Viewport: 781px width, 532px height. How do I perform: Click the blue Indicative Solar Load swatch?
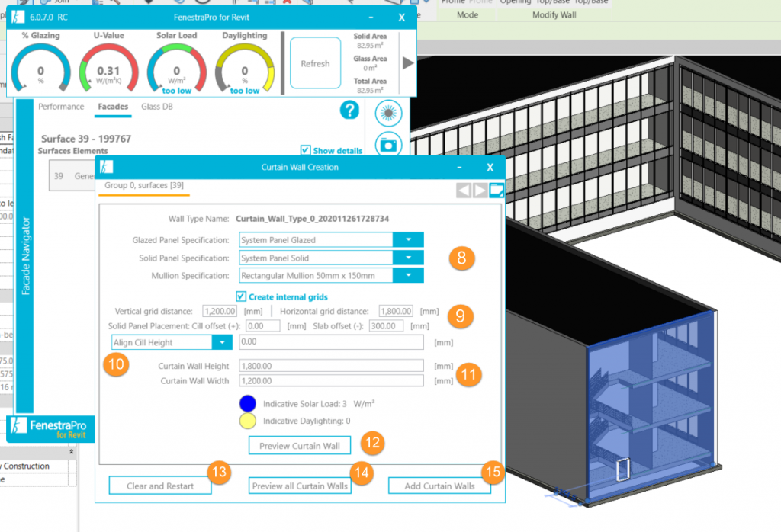pyautogui.click(x=248, y=404)
